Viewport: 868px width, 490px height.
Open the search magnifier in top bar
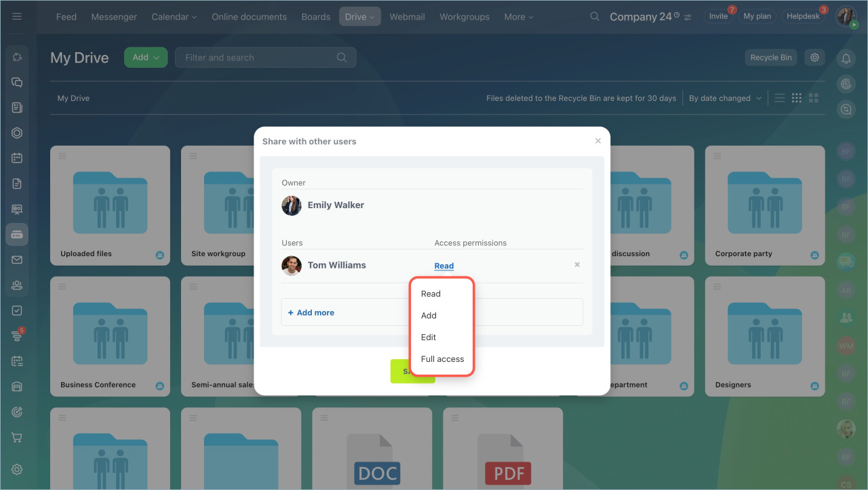pos(595,16)
